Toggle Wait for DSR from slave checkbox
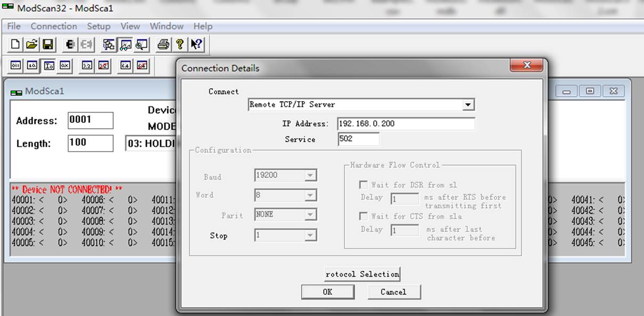 (364, 185)
